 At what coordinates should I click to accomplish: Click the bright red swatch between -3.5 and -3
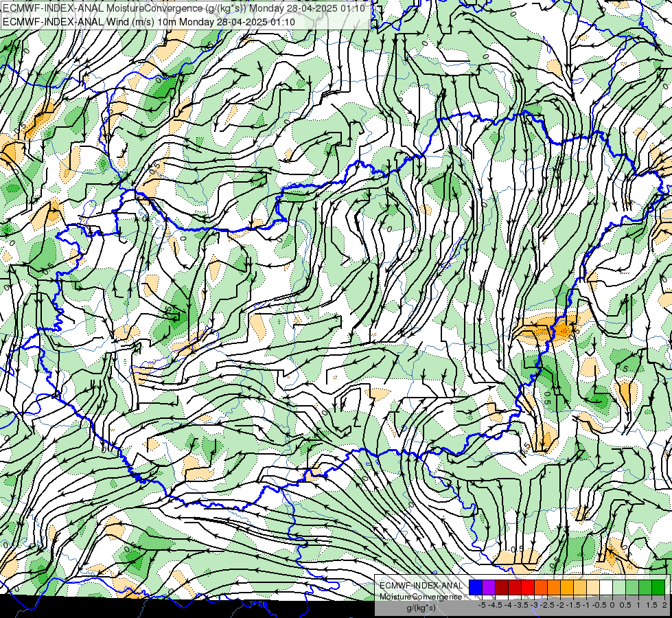[x=528, y=587]
